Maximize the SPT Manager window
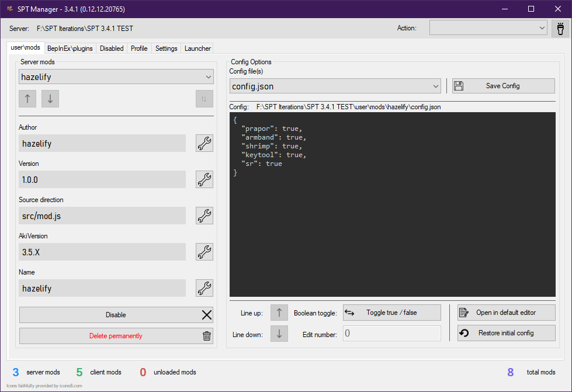 click(531, 9)
